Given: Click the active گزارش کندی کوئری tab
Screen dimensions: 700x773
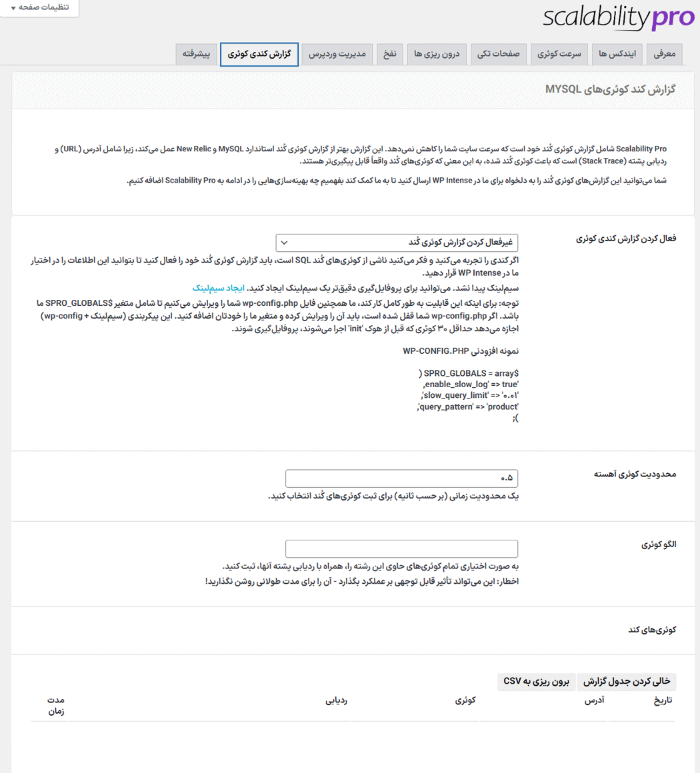Looking at the screenshot, I should [259, 54].
